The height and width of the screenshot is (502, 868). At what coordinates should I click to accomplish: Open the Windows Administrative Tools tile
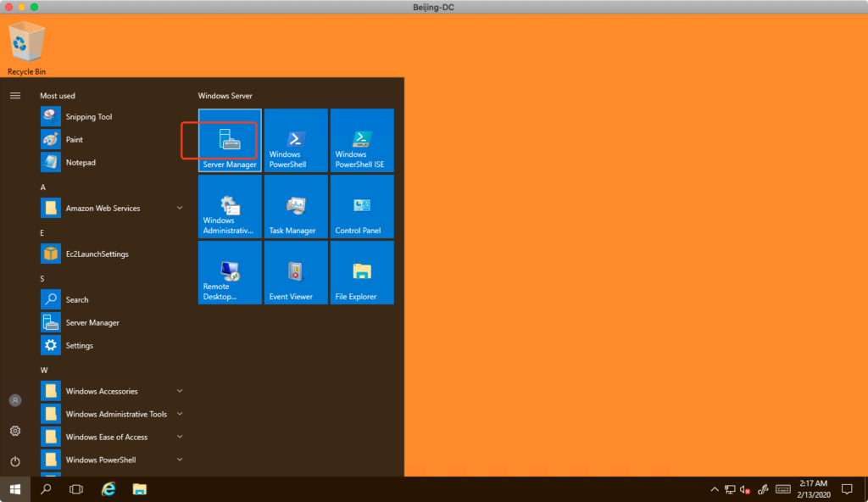tap(230, 207)
